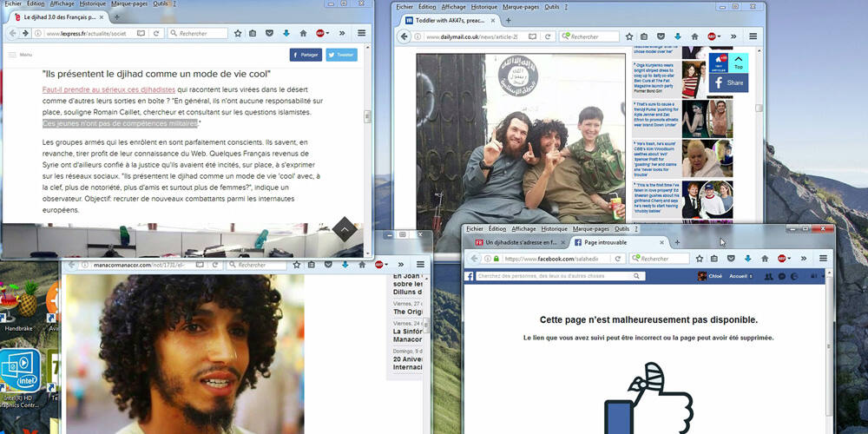
Task: Open the hamburger menu in the lexpress window
Action: (x=362, y=33)
